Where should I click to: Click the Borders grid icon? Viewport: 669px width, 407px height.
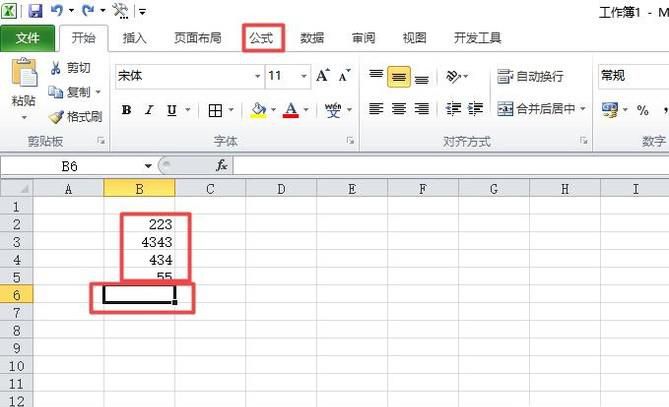coord(215,110)
